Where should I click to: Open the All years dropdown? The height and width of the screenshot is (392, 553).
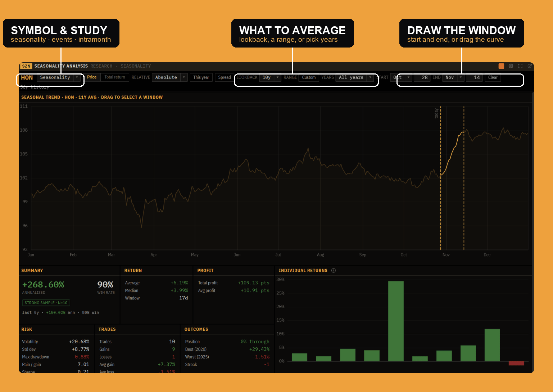pos(354,77)
